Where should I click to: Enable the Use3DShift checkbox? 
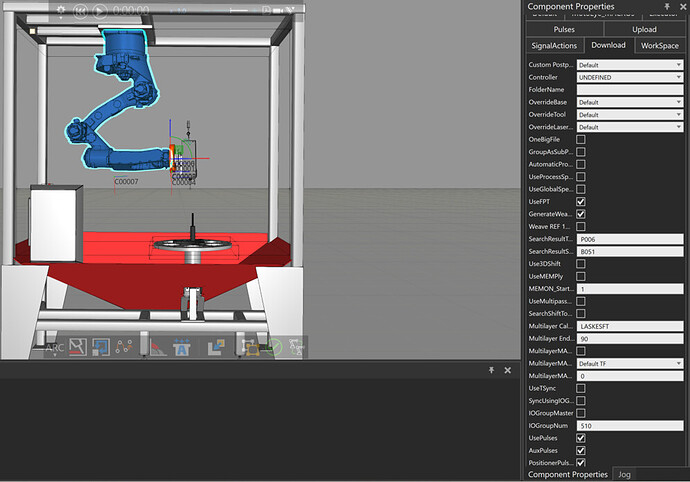click(581, 264)
